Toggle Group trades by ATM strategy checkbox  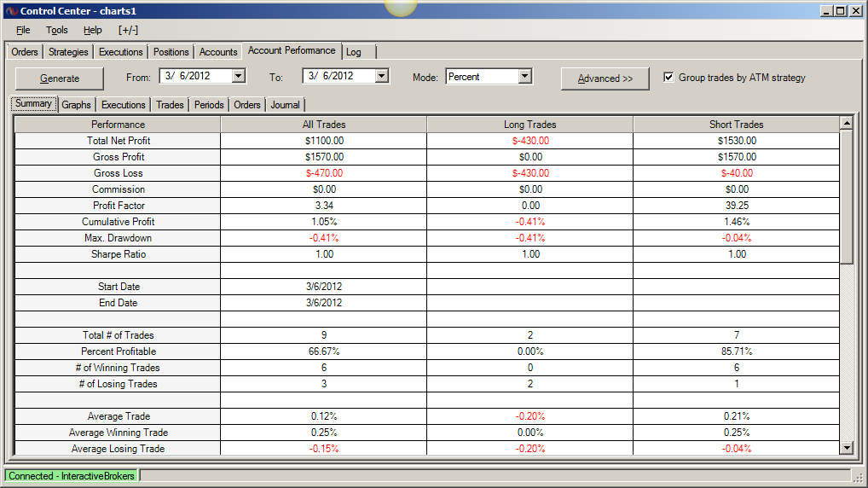[x=668, y=77]
